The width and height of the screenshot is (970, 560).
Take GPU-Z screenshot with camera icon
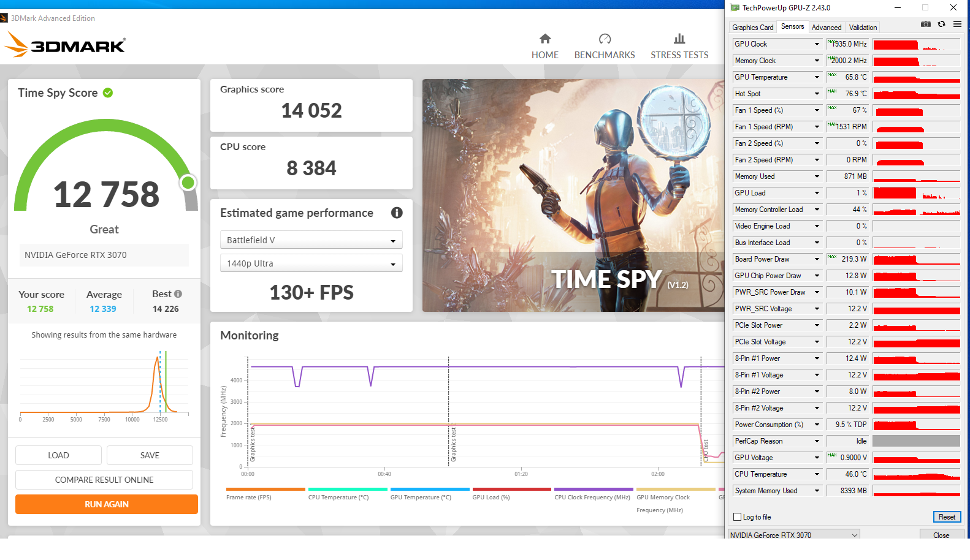pos(926,24)
